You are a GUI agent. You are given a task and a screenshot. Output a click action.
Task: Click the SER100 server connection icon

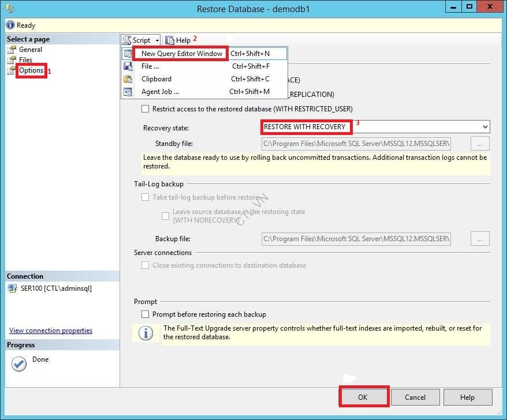click(x=12, y=288)
